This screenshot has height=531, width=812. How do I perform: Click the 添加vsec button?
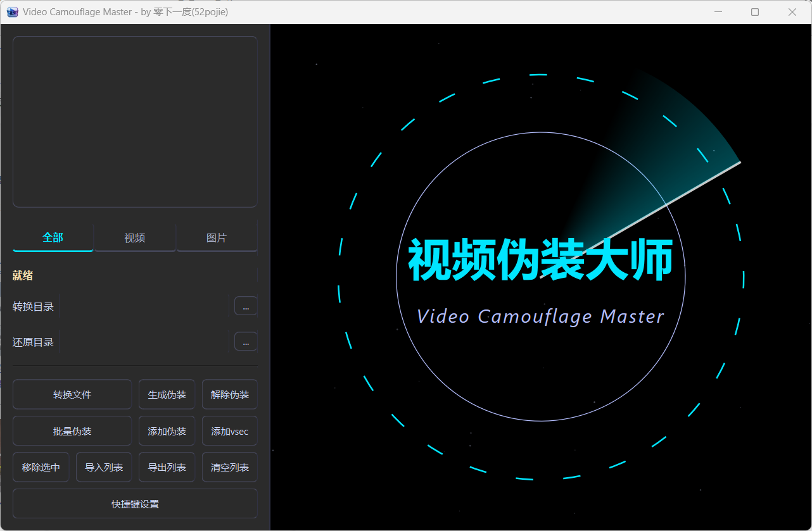coord(229,430)
